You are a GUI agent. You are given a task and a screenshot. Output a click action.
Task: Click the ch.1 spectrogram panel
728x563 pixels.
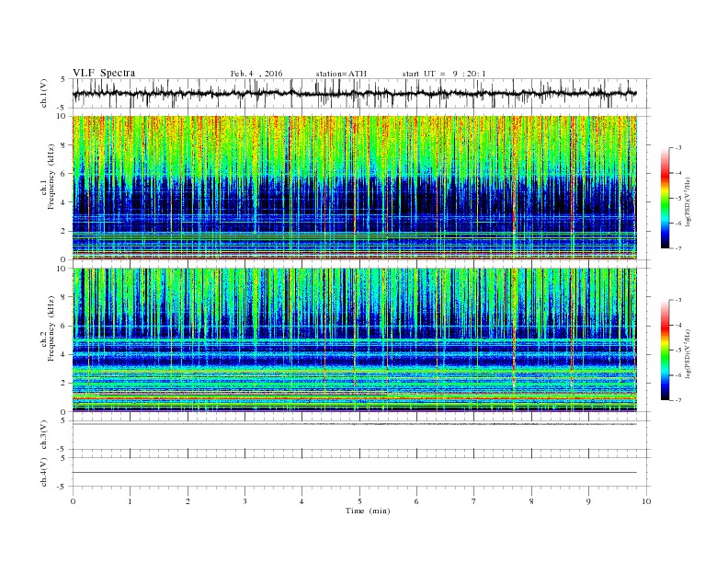[355, 188]
